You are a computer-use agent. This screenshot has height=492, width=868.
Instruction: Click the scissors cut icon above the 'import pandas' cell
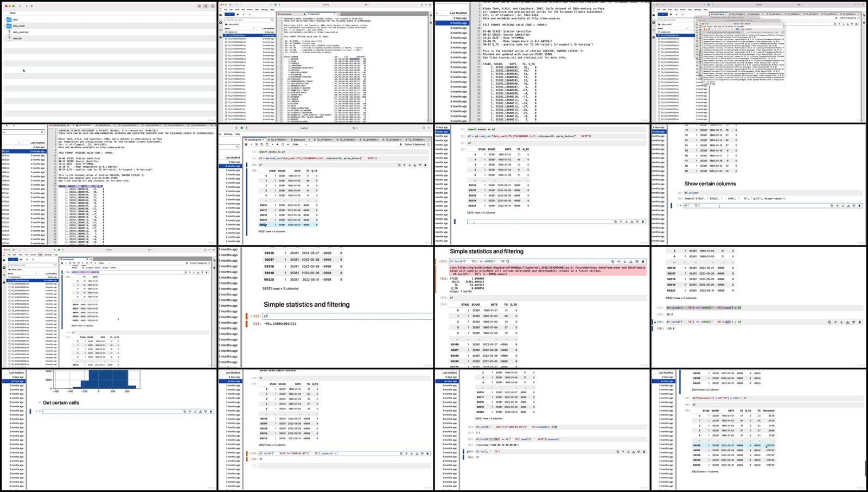point(257,144)
